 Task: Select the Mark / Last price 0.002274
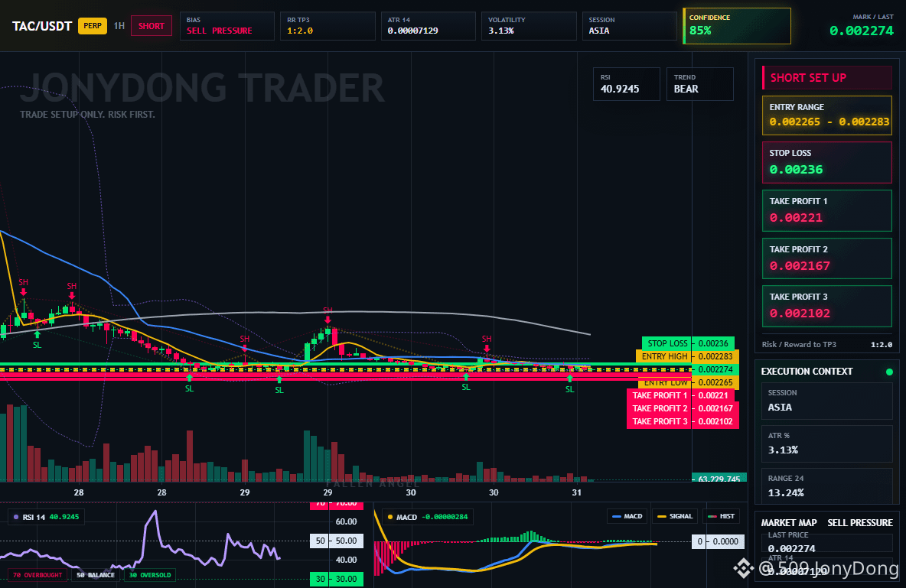[x=861, y=31]
